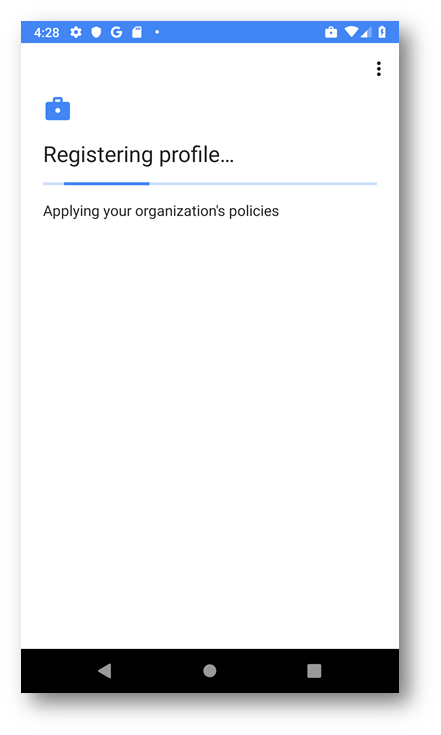The width and height of the screenshot is (441, 735).
Task: Click the light unfilled part of progress bar
Action: click(x=263, y=184)
